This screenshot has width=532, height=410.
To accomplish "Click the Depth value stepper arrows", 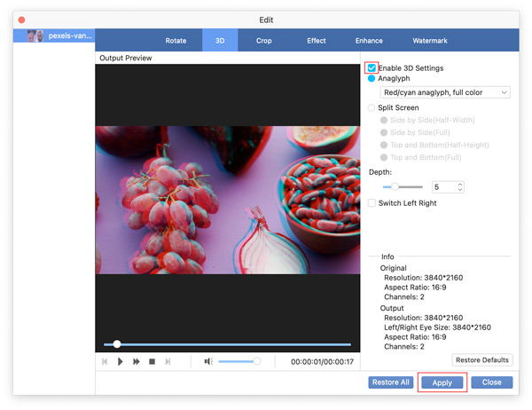I will pos(459,187).
